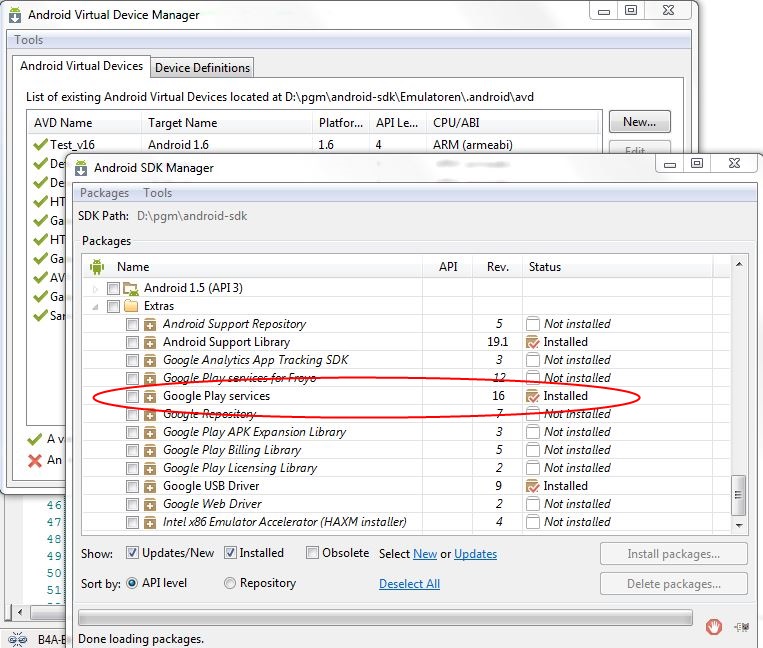Open the Tools menu in SDK Manager
The width and height of the screenshot is (763, 648).
pos(157,193)
